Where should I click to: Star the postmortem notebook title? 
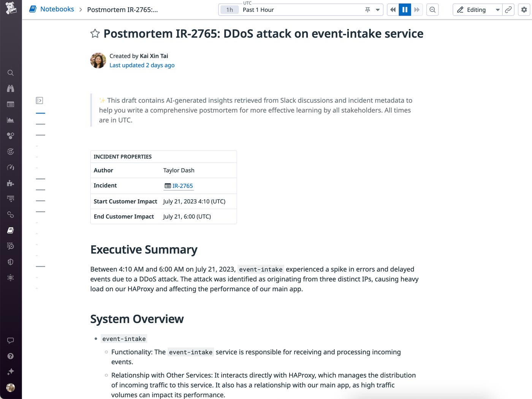(x=95, y=33)
